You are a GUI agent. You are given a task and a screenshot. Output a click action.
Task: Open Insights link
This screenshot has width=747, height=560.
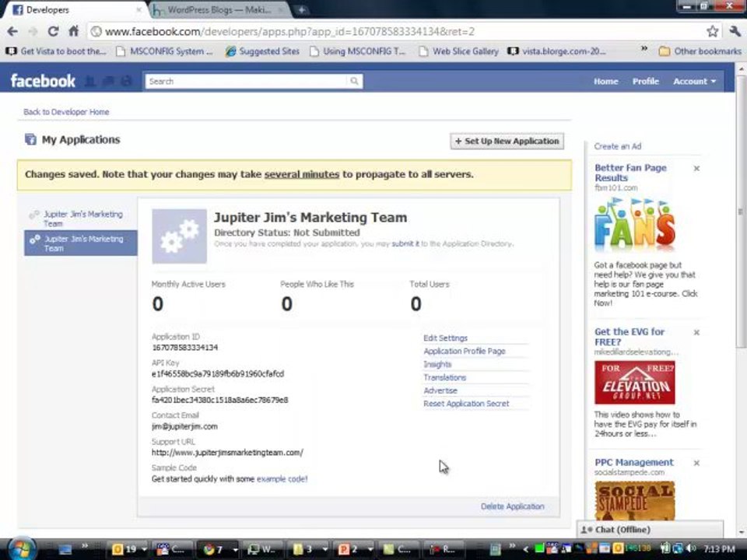(x=437, y=364)
